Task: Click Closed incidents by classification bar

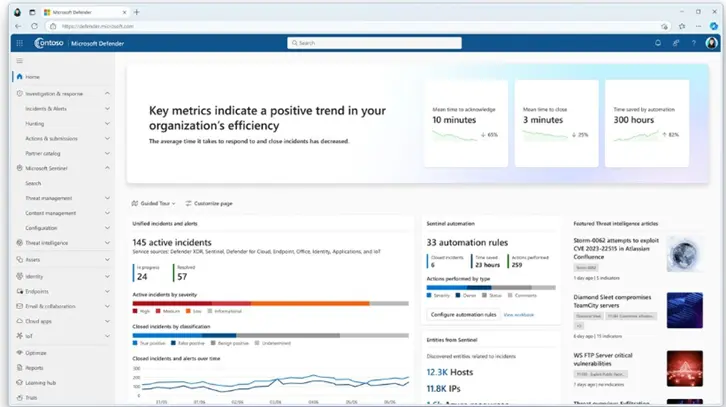Action: point(270,335)
